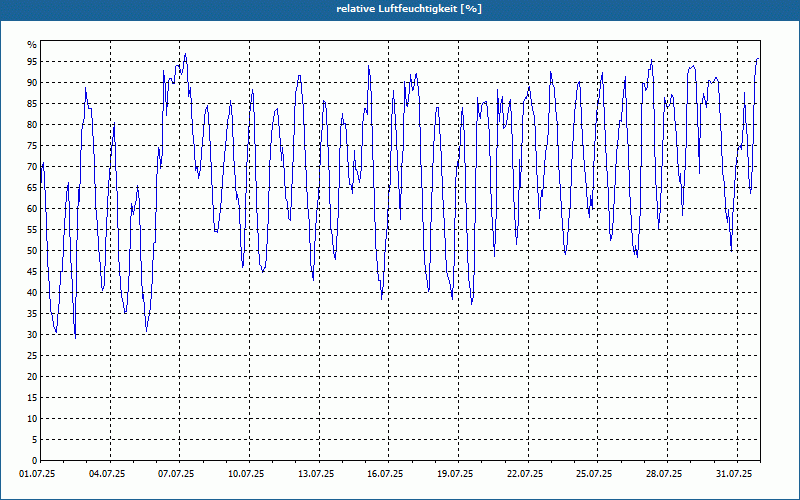
Task: Select the 22.07.25 date label
Action: (x=526, y=474)
